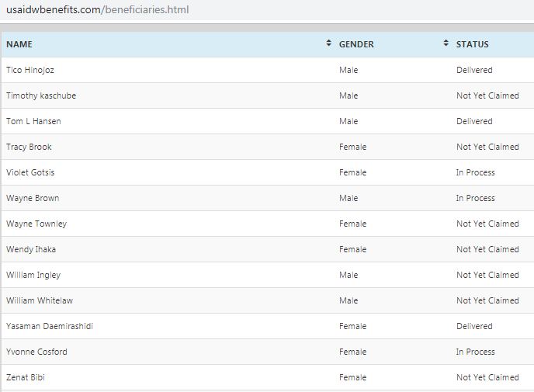This screenshot has height=392, width=534.
Task: Select the name Zenat Bibi
Action: (x=26, y=377)
